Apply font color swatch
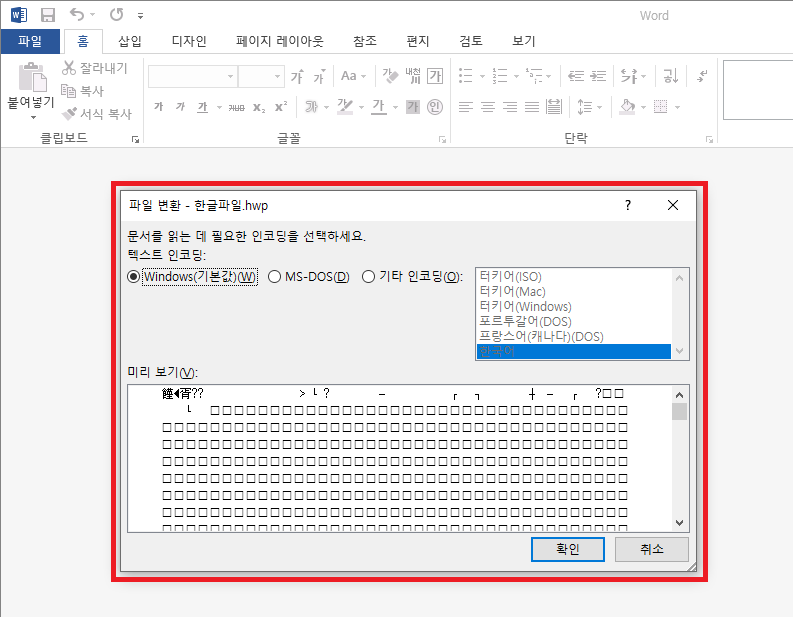The width and height of the screenshot is (793, 617). [379, 107]
